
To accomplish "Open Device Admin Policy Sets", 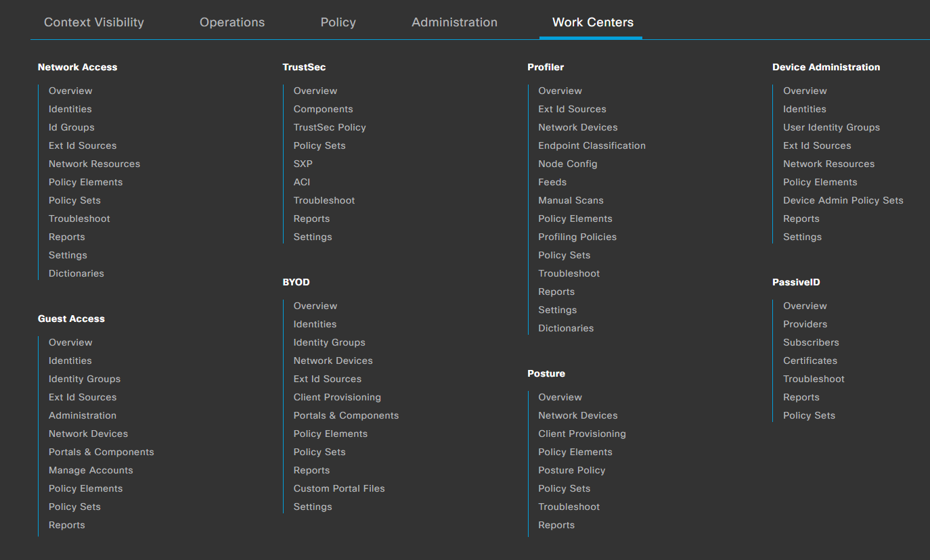I will click(843, 200).
